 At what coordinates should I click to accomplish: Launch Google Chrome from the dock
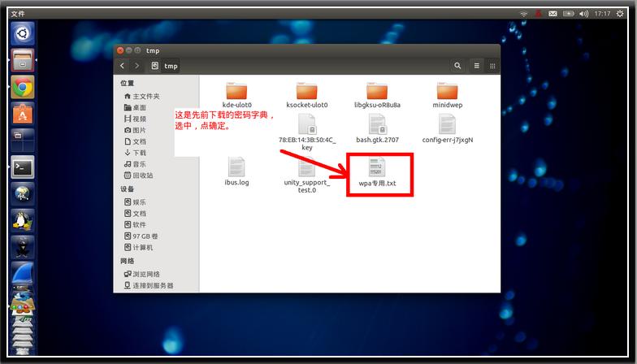(23, 88)
